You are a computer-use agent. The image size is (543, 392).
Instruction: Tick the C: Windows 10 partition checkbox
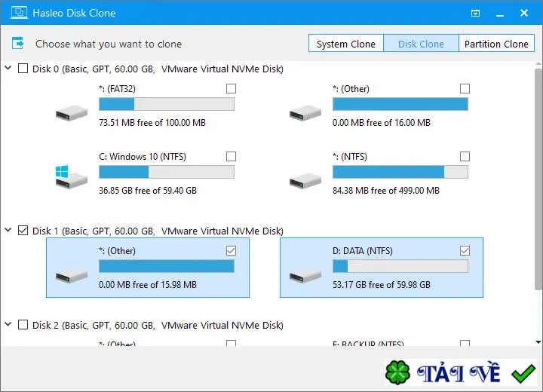tap(231, 157)
